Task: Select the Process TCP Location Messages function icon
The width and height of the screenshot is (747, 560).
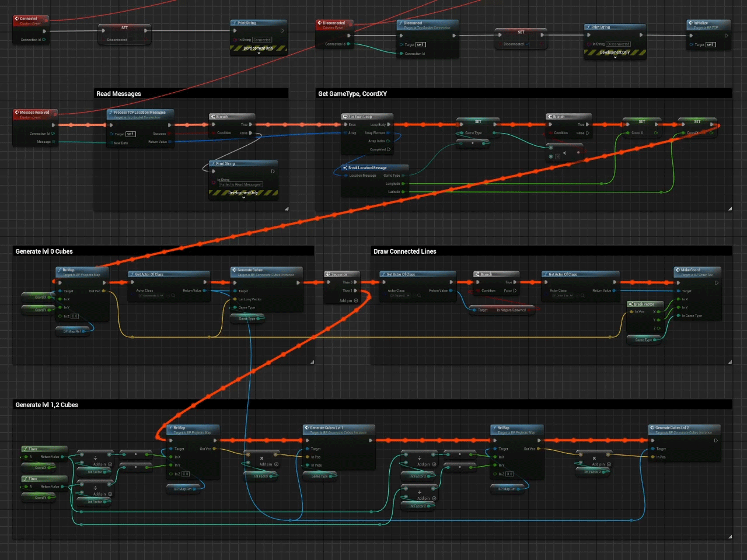Action: click(x=110, y=113)
